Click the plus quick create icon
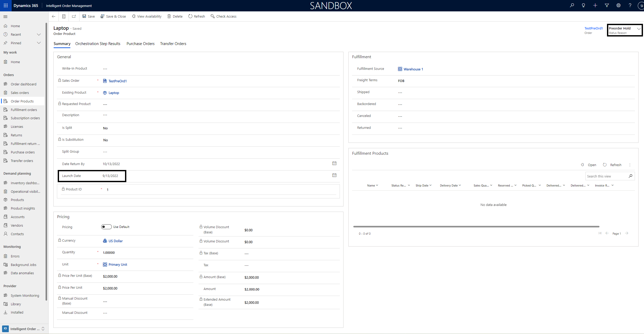This screenshot has width=644, height=334. 595,5
